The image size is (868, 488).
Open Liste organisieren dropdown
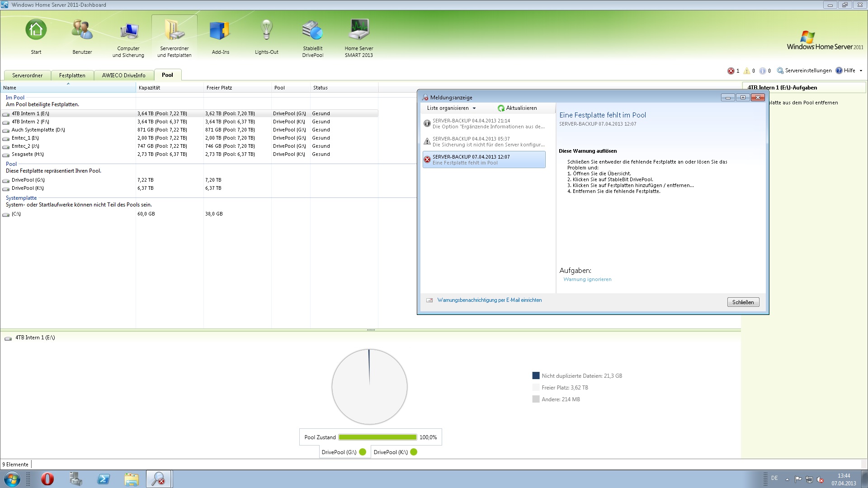tap(451, 108)
